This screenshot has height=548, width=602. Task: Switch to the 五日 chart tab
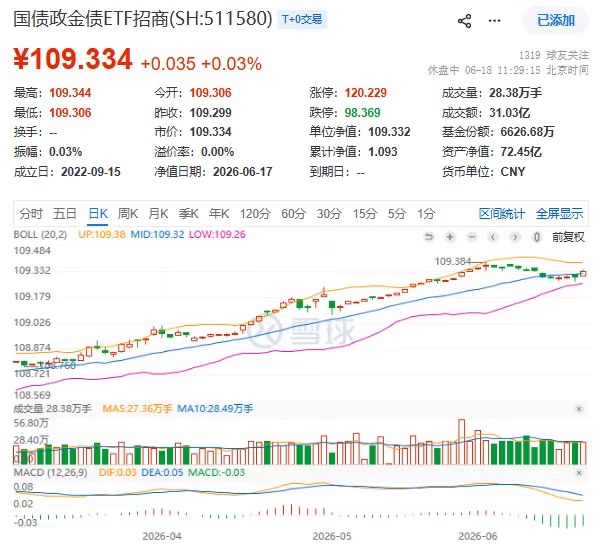coord(65,214)
